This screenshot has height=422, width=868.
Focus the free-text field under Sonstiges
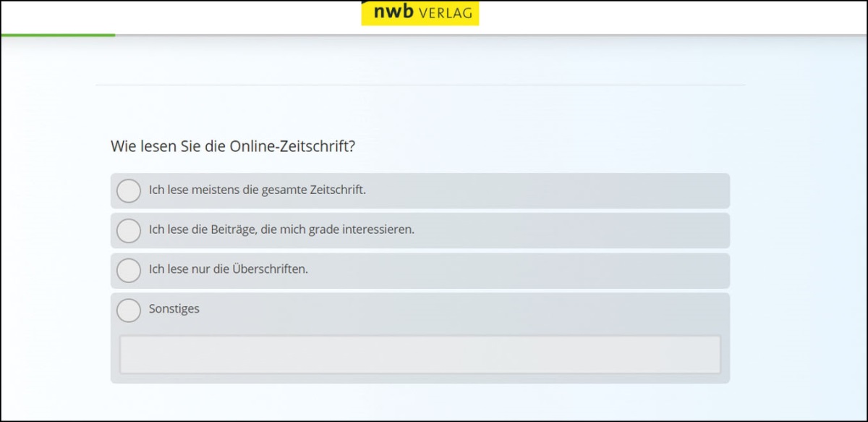pyautogui.click(x=420, y=355)
